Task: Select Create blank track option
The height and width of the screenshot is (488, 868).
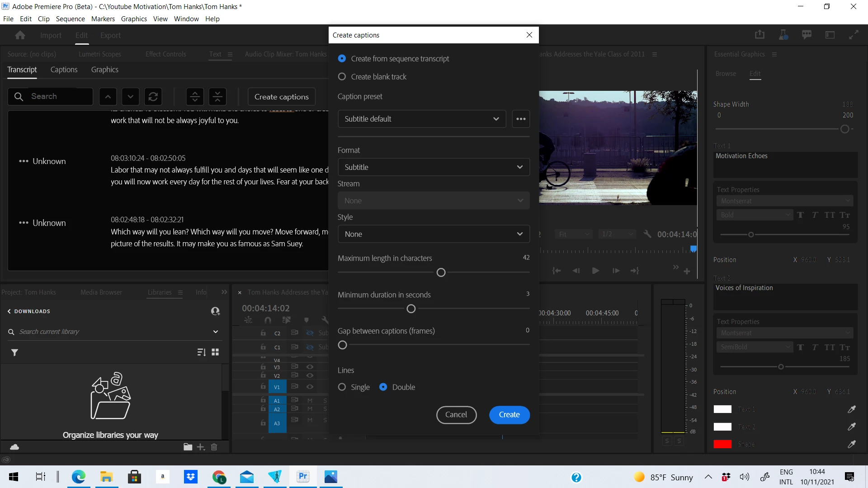Action: click(x=342, y=77)
